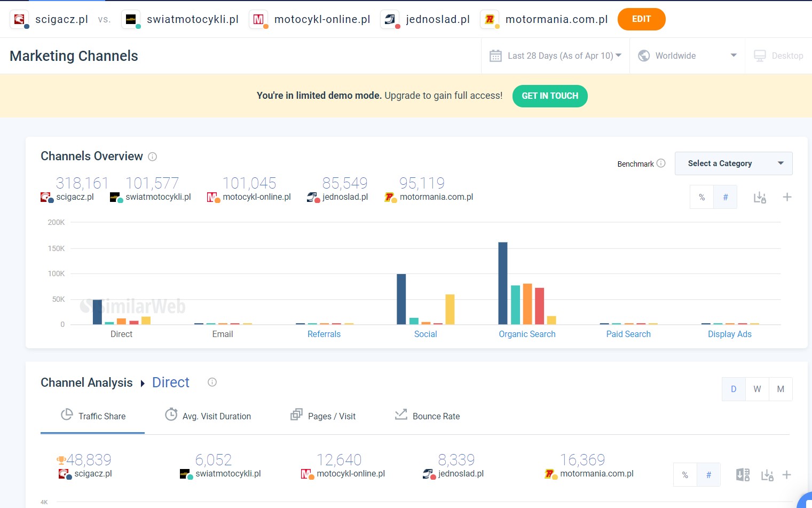Image resolution: width=812 pixels, height=508 pixels.
Task: Click the plus icon in Channel Analysis
Action: [x=786, y=475]
